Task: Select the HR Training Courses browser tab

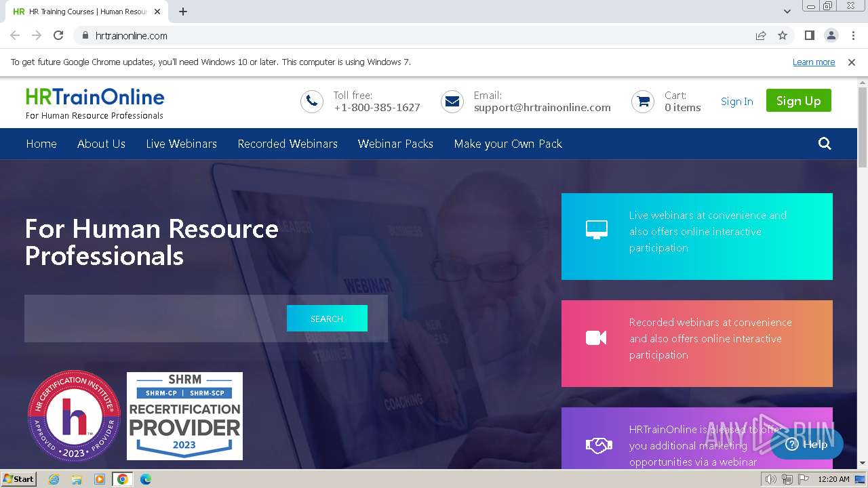Action: pyautogui.click(x=87, y=12)
